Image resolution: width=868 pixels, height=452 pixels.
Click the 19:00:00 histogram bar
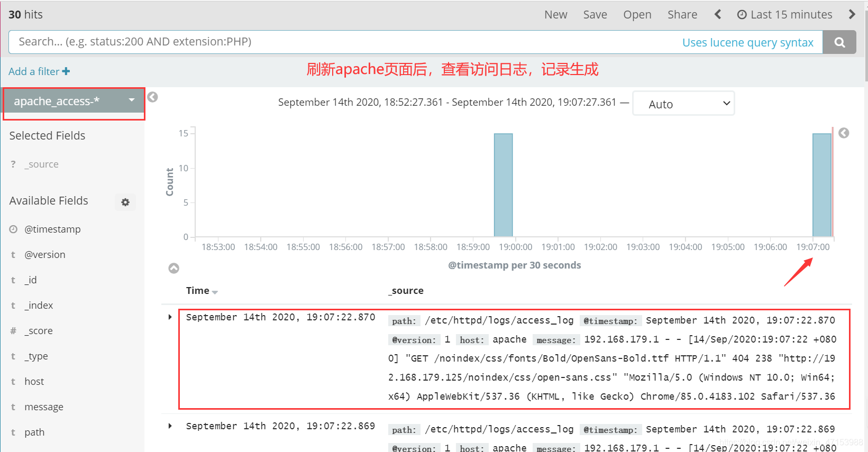click(x=503, y=185)
